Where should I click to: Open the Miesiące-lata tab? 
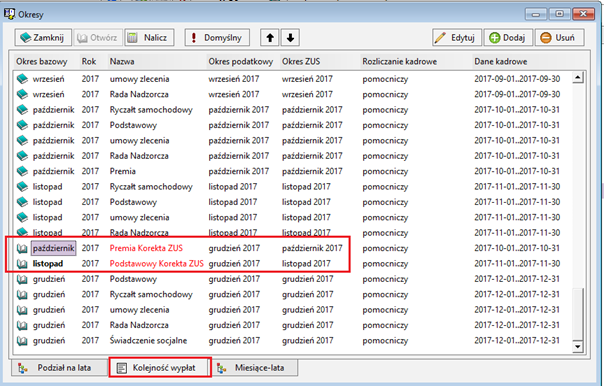(254, 368)
